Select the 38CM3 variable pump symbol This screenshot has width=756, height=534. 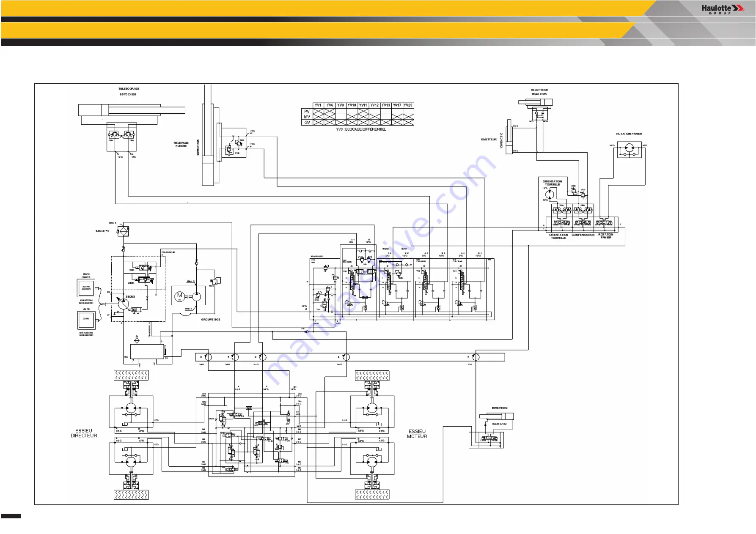coord(123,303)
